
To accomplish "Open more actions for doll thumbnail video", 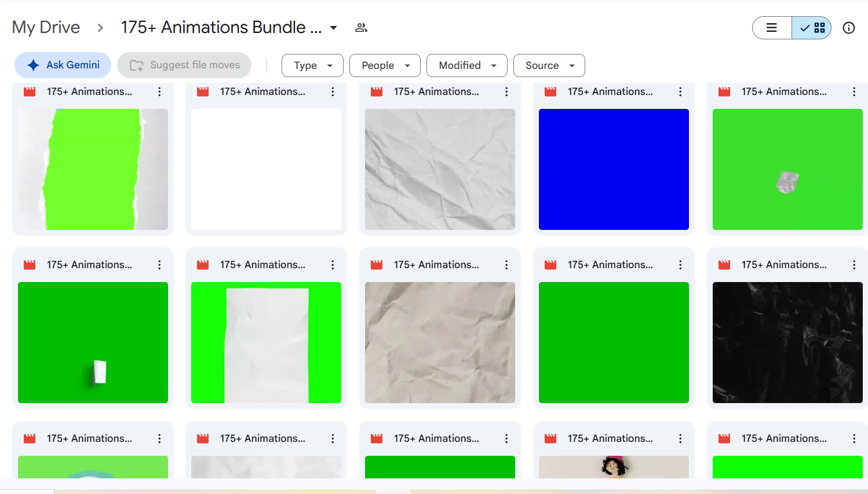I will tap(680, 438).
